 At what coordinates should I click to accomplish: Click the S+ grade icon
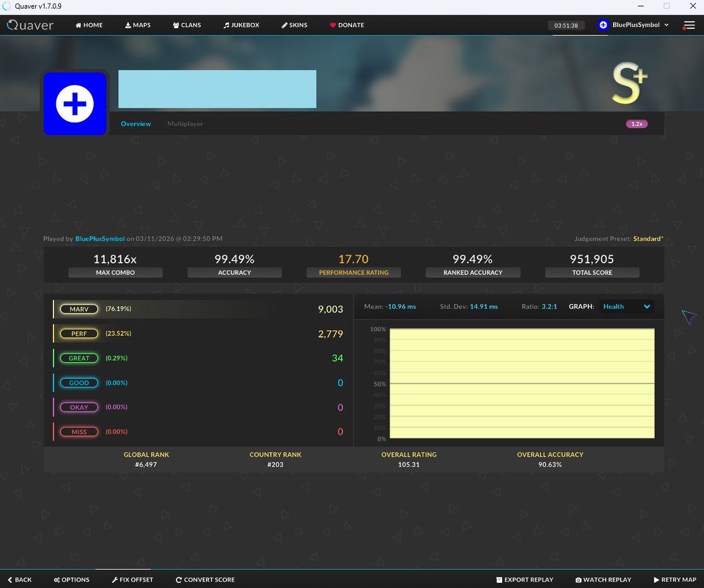tap(629, 83)
